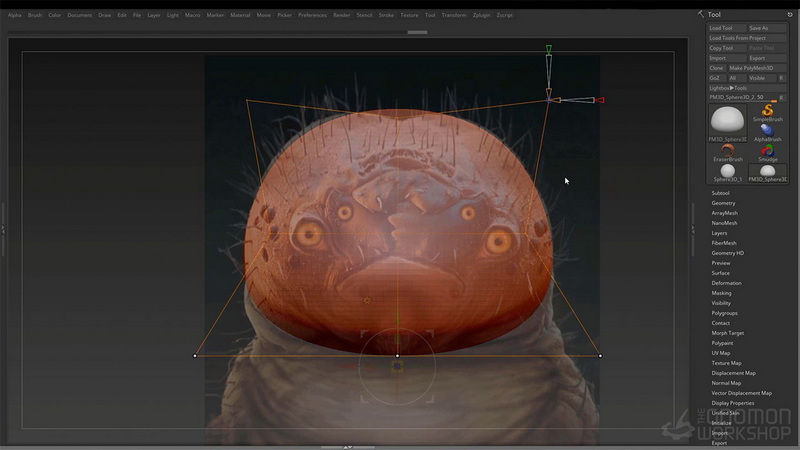The width and height of the screenshot is (800, 450).
Task: Click the circular dock icon in Tool palette header
Action: pyautogui.click(x=790, y=14)
